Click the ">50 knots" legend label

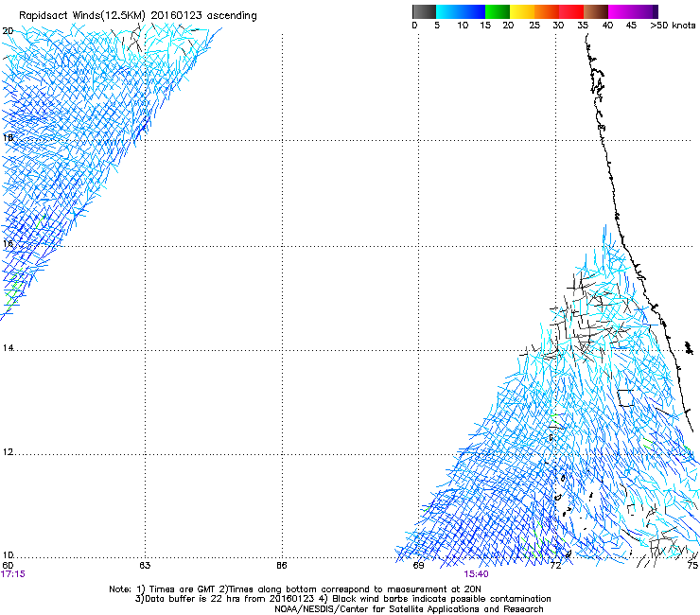tap(673, 26)
